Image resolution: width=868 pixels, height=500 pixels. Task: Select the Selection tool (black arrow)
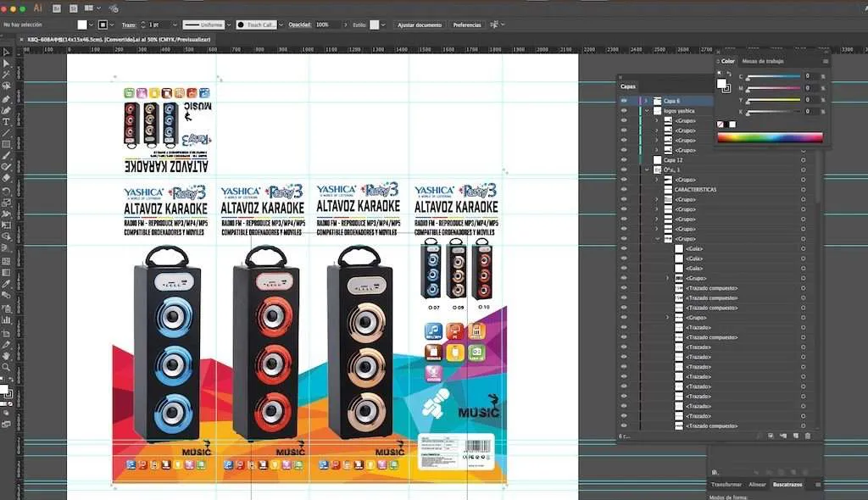(6, 52)
